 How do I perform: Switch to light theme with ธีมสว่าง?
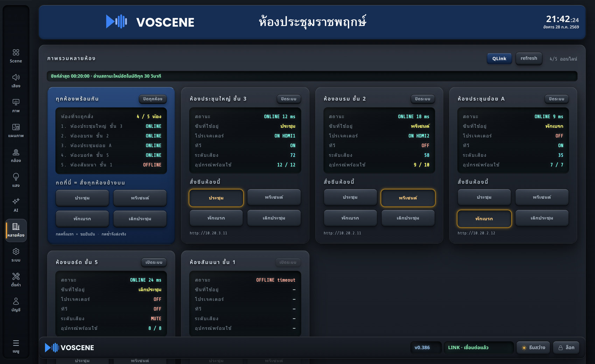(x=533, y=348)
